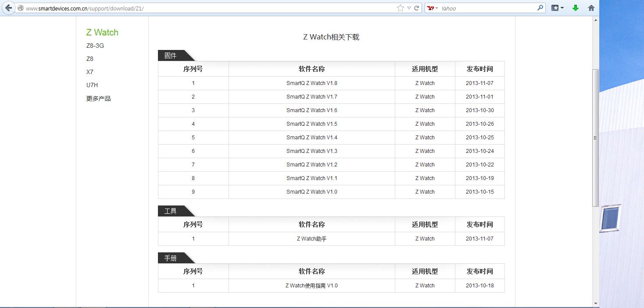Reload the current page

point(417,8)
